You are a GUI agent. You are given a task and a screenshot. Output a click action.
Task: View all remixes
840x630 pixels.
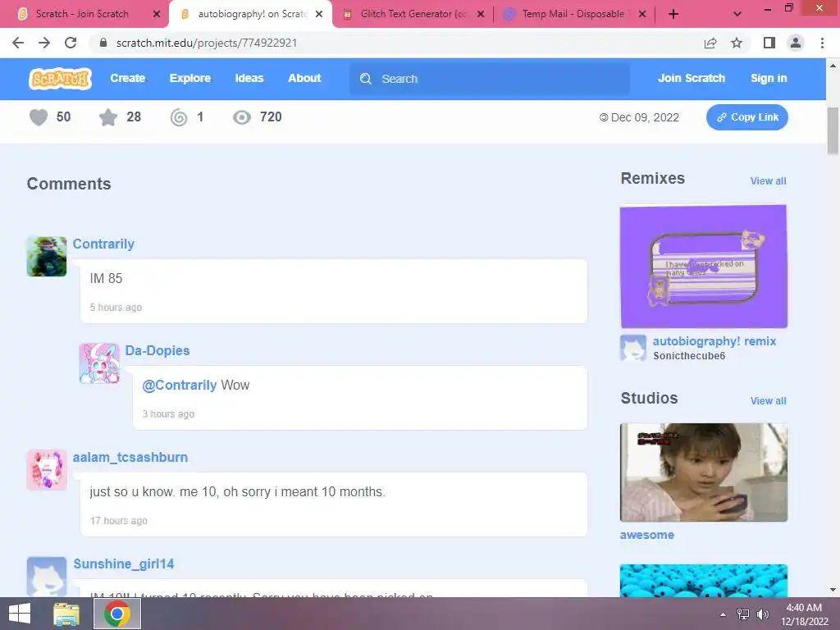tap(768, 181)
